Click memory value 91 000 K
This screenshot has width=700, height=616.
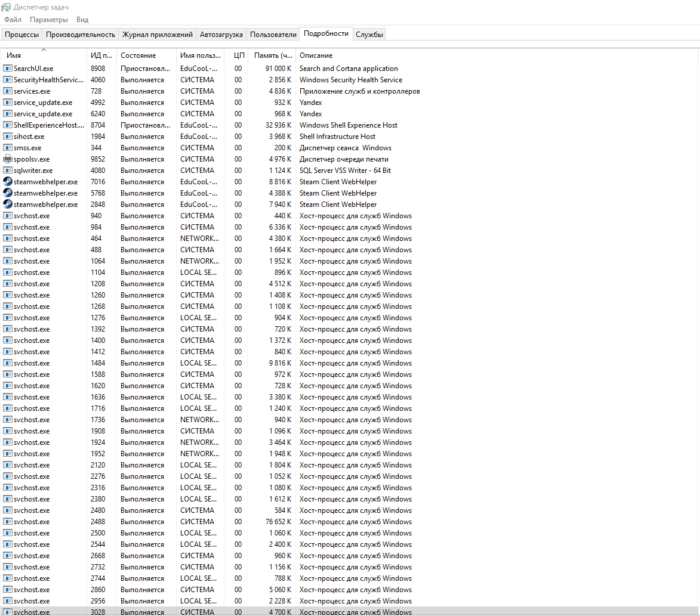[x=278, y=68]
